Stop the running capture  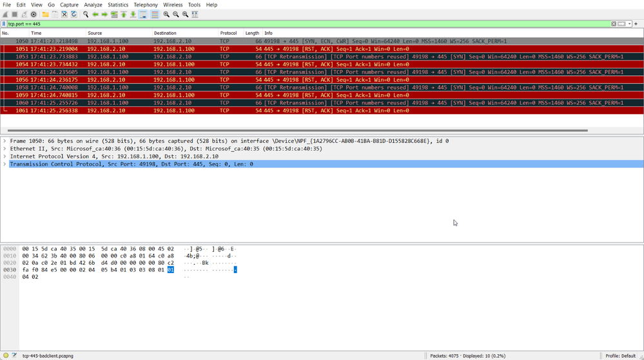(15, 14)
